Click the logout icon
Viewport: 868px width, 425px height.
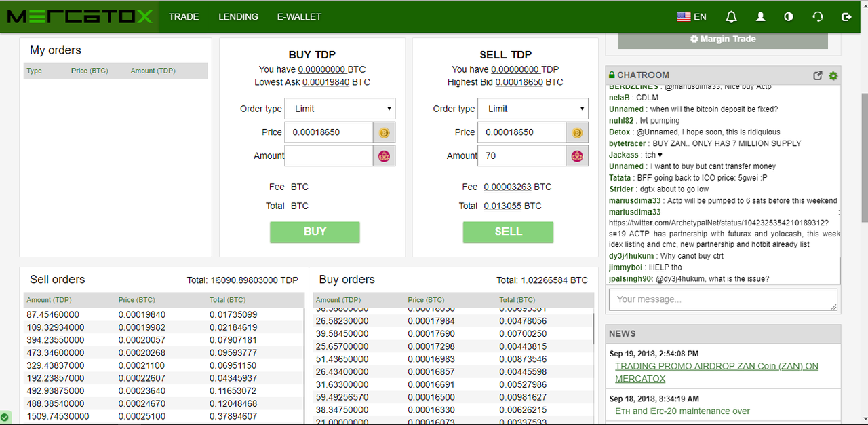[x=846, y=16]
